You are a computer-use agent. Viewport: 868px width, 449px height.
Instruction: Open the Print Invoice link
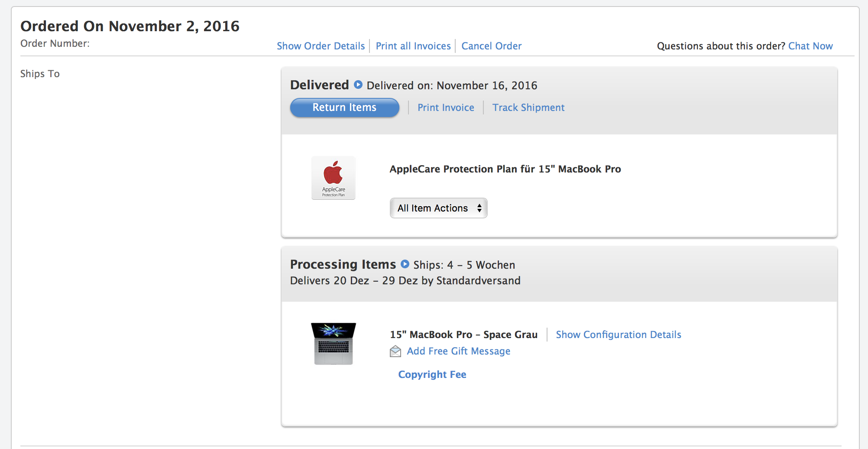446,107
